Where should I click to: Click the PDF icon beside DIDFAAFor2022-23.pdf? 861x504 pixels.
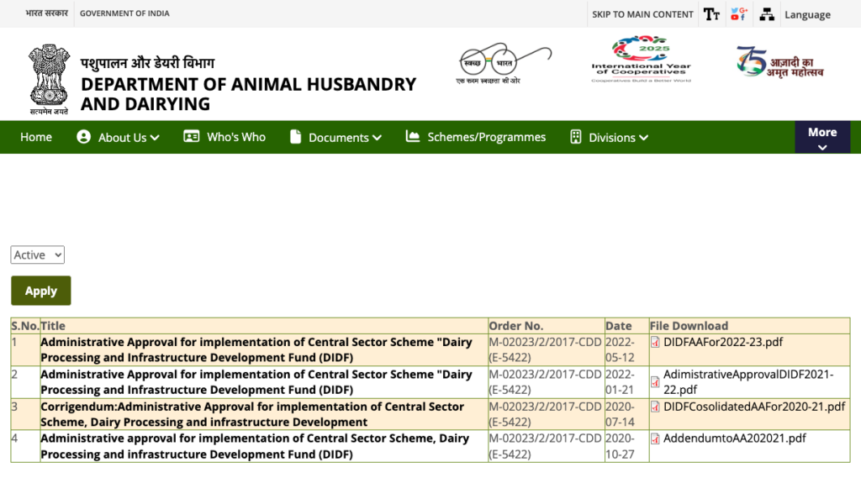pos(654,342)
